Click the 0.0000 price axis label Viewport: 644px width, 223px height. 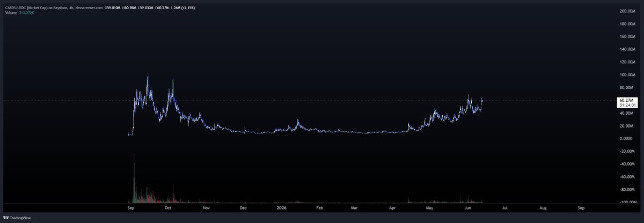tap(626, 138)
